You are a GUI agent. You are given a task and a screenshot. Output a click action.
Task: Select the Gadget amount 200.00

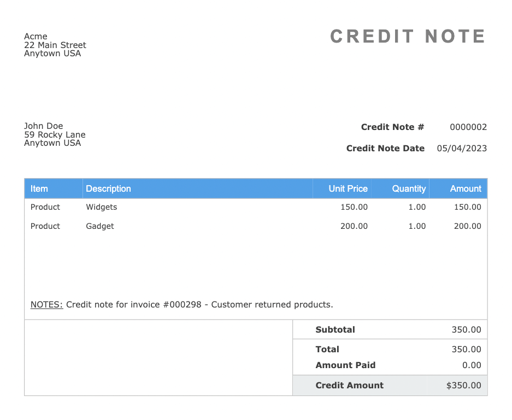(x=468, y=226)
